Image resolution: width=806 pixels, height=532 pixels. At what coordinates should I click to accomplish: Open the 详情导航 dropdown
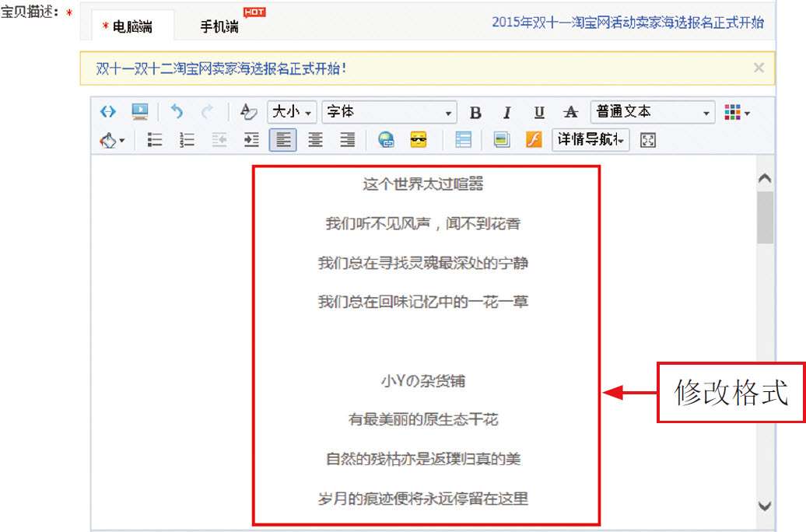coord(590,140)
